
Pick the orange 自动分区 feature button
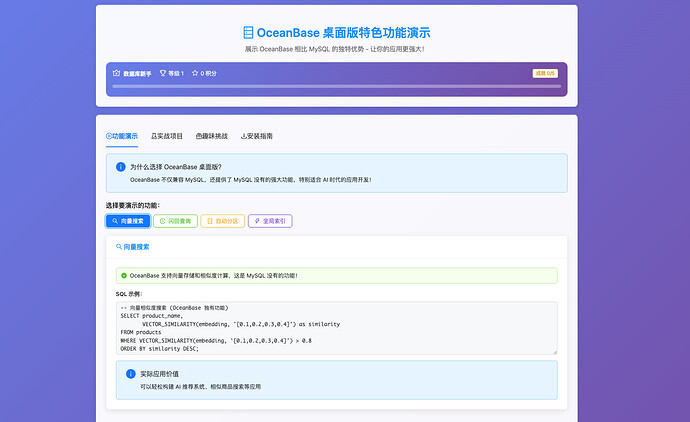coord(223,221)
